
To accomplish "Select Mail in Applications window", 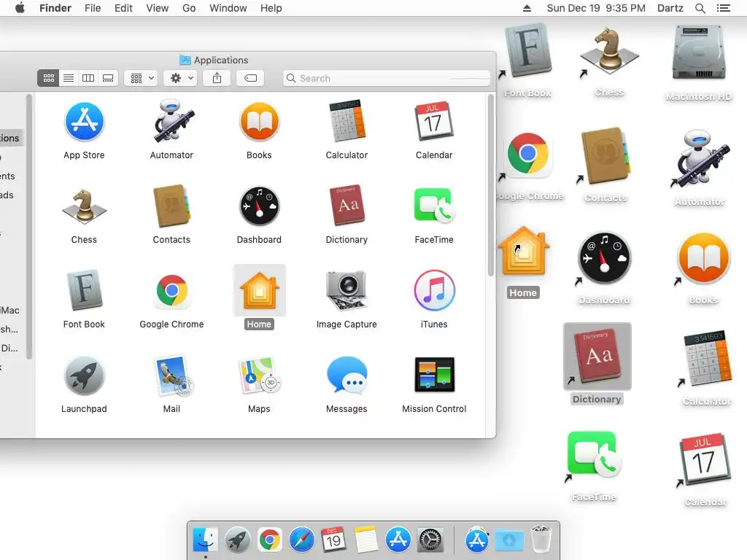I will coord(172,376).
